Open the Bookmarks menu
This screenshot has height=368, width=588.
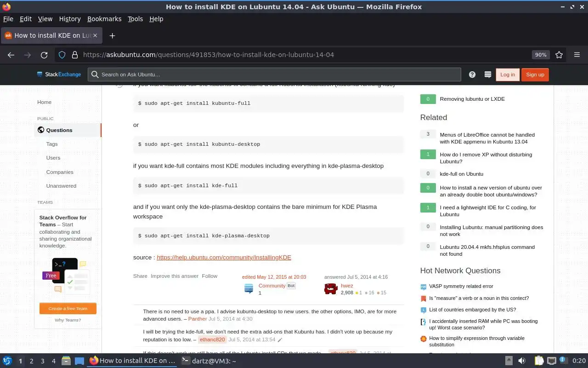click(x=104, y=19)
